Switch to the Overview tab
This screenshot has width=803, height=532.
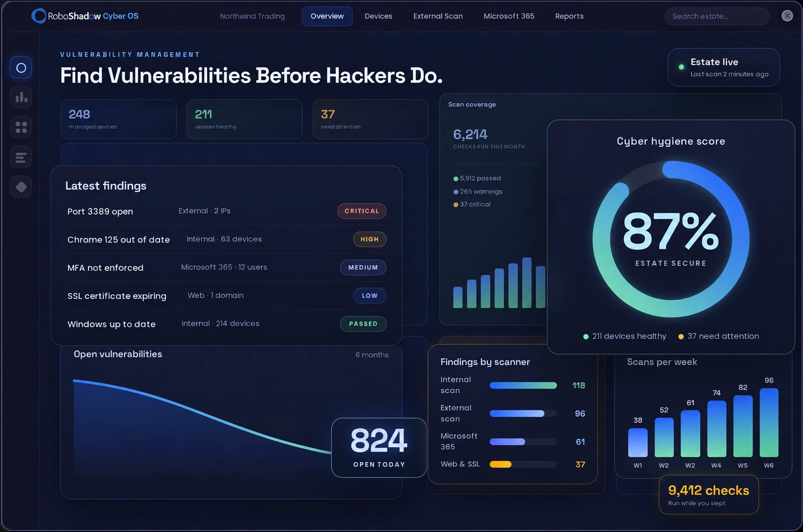pyautogui.click(x=327, y=16)
